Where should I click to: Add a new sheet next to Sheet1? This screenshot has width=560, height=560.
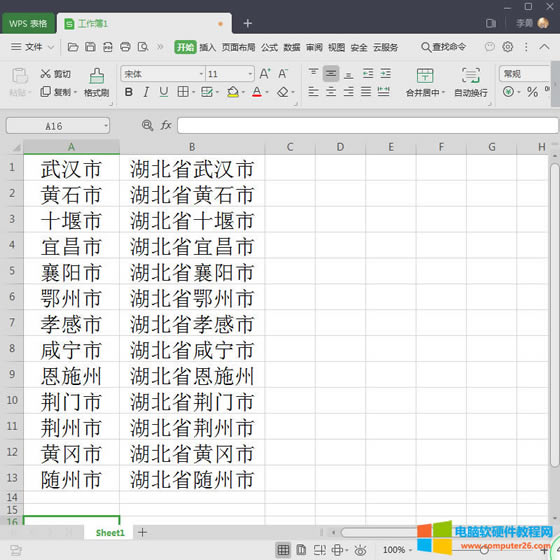(x=142, y=532)
